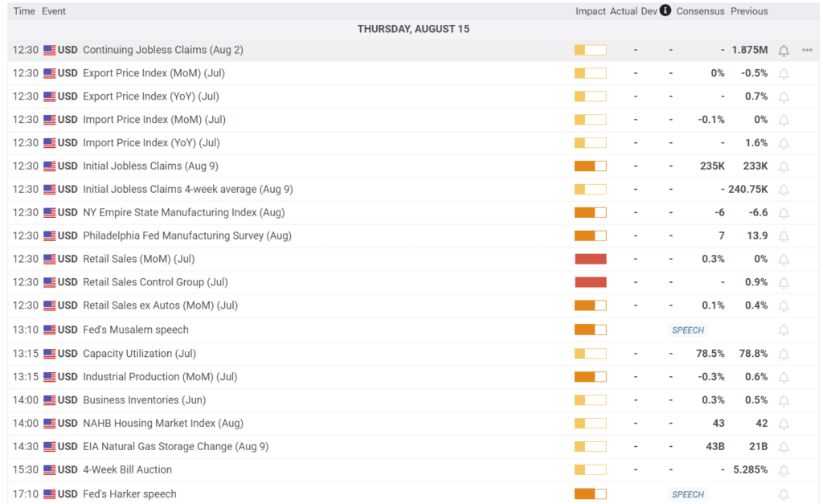Image resolution: width=823 pixels, height=504 pixels.
Task: Click bell icon for Continuing Jobless Claims
Action: [784, 51]
